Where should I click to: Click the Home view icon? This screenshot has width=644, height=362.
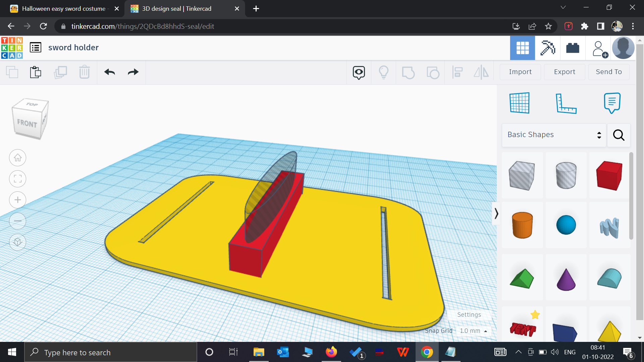click(x=18, y=158)
